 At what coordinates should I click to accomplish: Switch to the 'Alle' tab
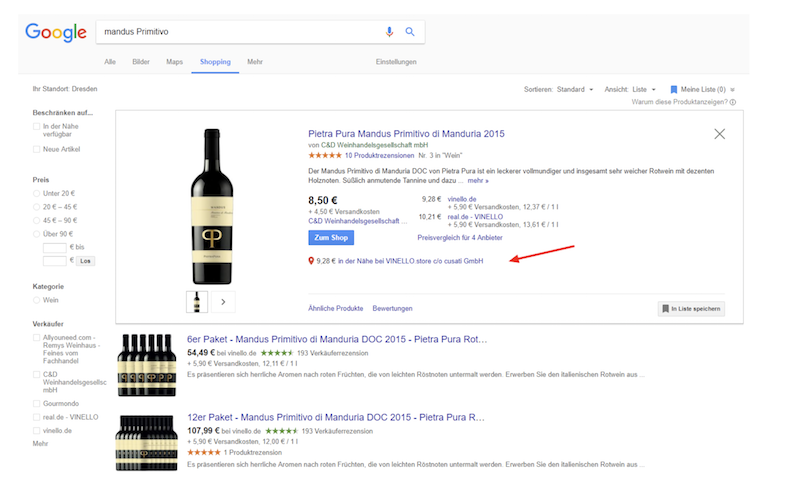point(110,62)
